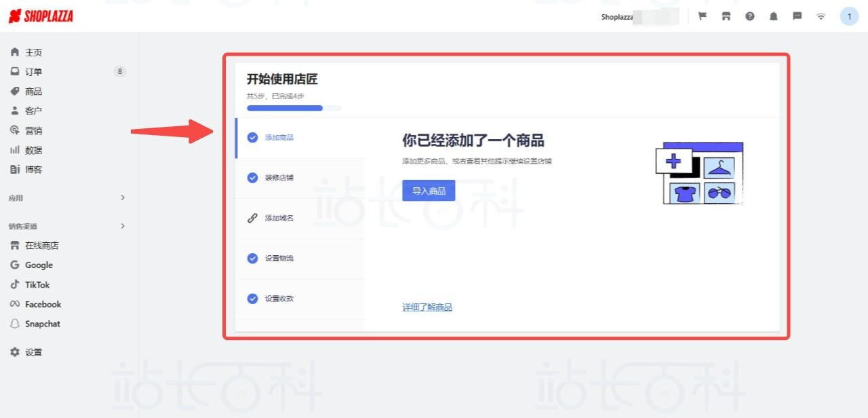This screenshot has height=418, width=868.
Task: Go to 订单 in the sidebar
Action: (x=34, y=72)
